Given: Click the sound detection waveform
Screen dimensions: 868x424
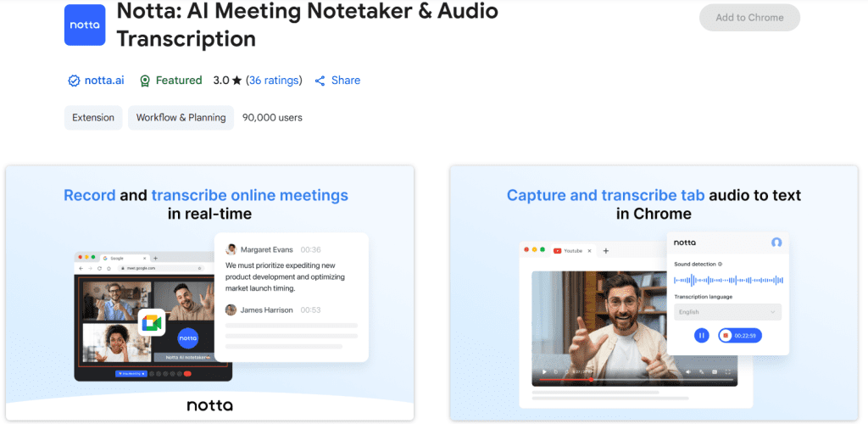Looking at the screenshot, I should click(x=728, y=280).
